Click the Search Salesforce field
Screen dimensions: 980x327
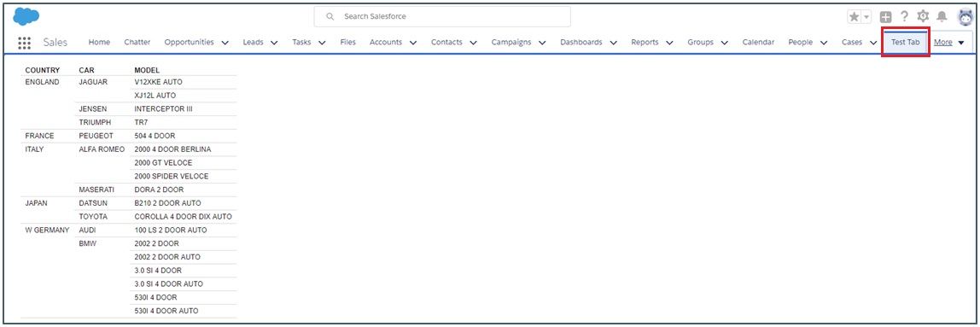[x=442, y=16]
